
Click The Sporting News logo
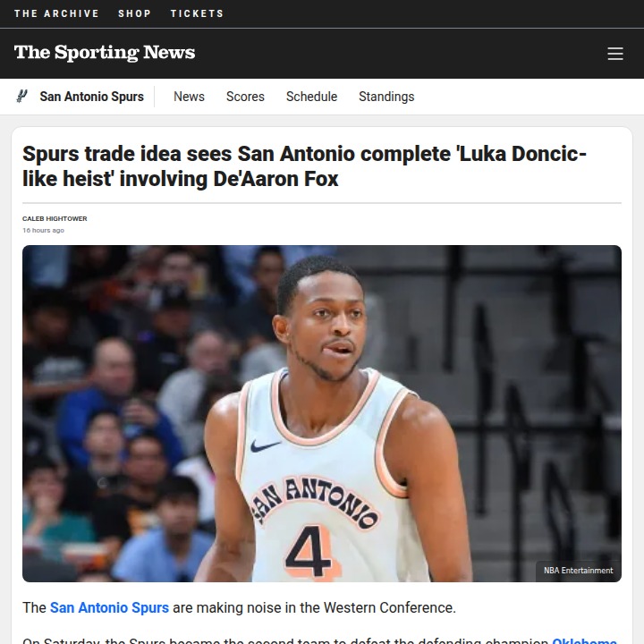105,53
